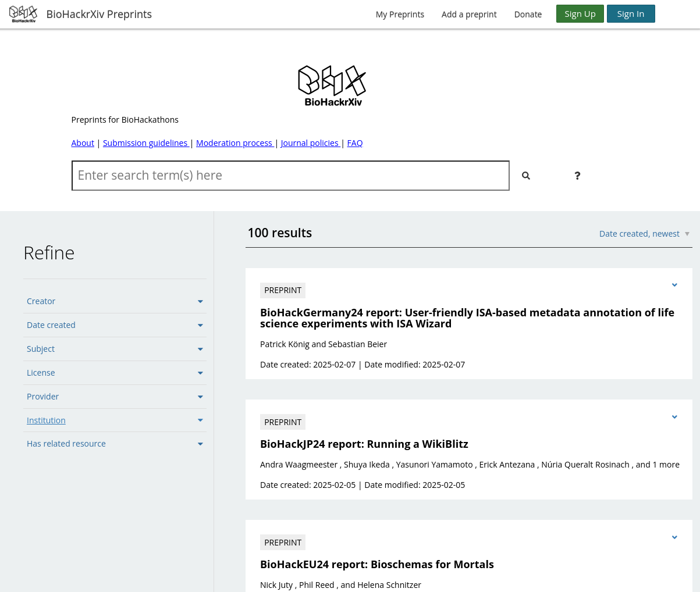The image size is (700, 592).
Task: Click the magnifier search icon
Action: 526,176
